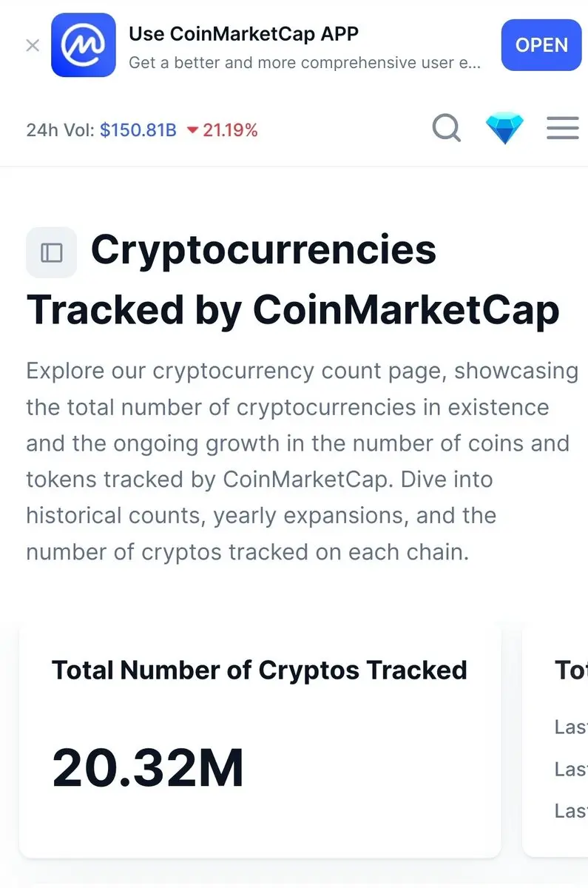
Task: Open the partially visible second stats card
Action: (555, 740)
